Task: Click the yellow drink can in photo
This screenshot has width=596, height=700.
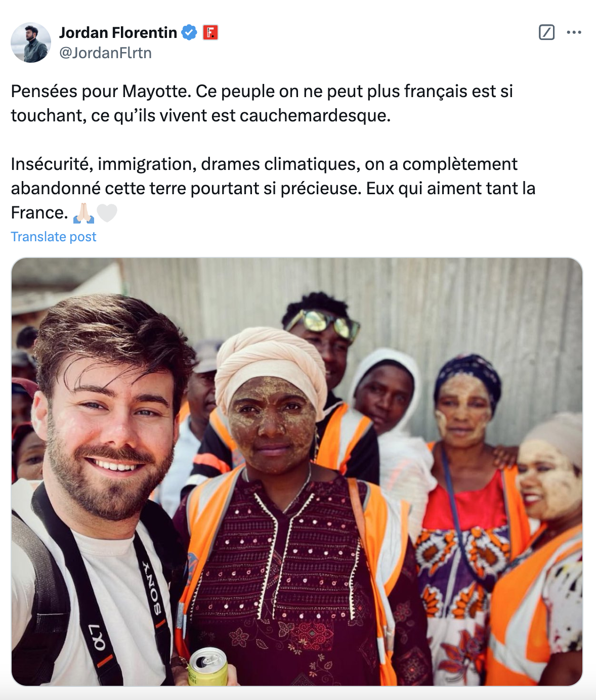Action: pyautogui.click(x=208, y=667)
